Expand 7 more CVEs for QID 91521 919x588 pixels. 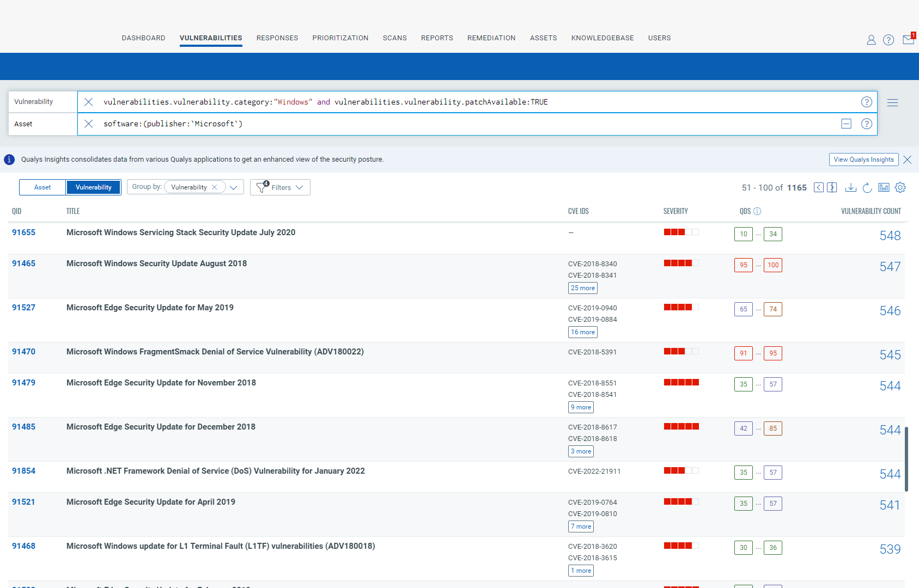[581, 526]
